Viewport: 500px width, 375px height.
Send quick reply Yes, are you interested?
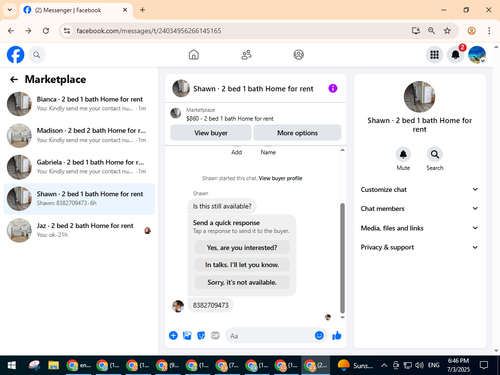[242, 247]
